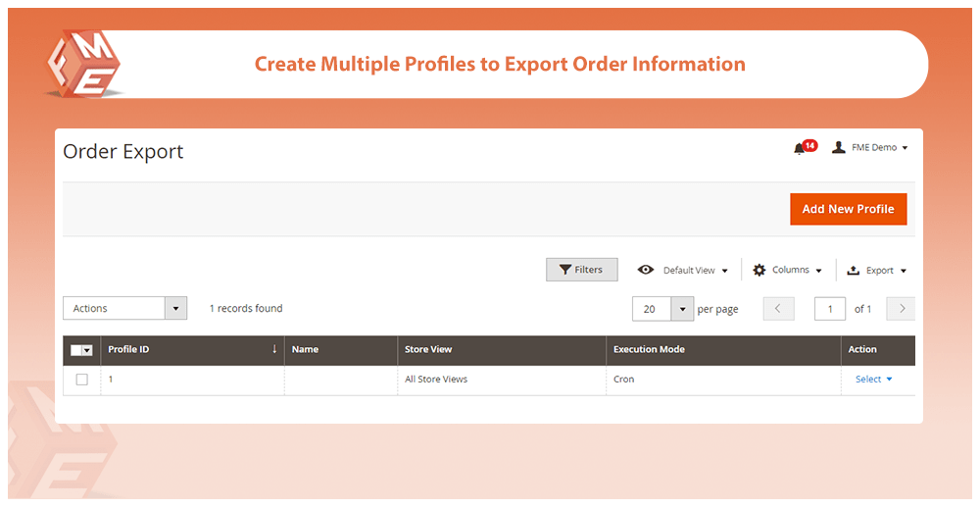Viewport: 980px width, 508px height.
Task: Open the Filters button
Action: click(581, 270)
